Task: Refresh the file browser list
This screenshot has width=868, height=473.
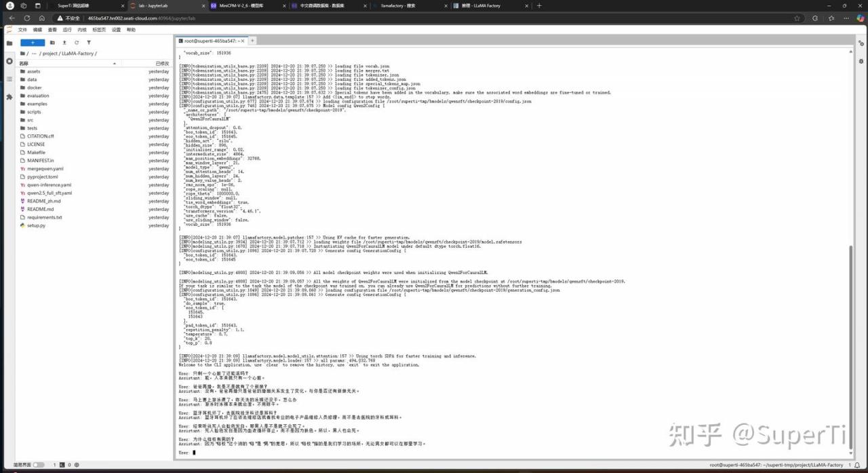Action: click(x=77, y=42)
